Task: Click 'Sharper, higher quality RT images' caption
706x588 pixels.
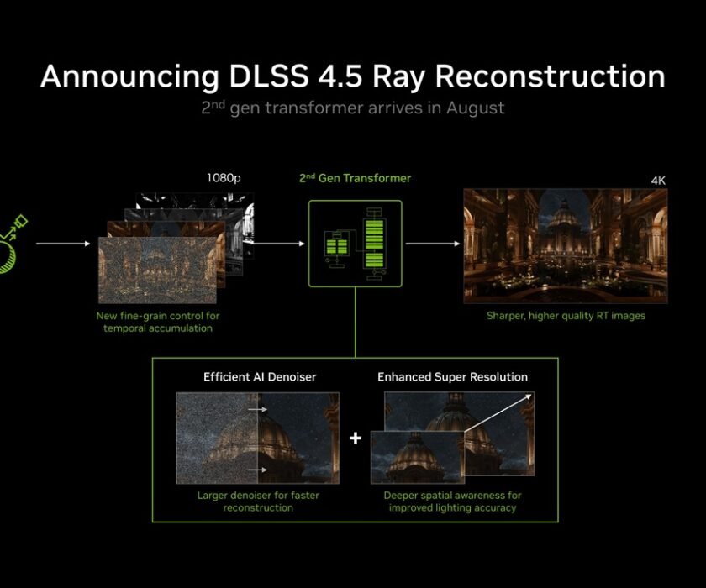Action: (x=566, y=316)
